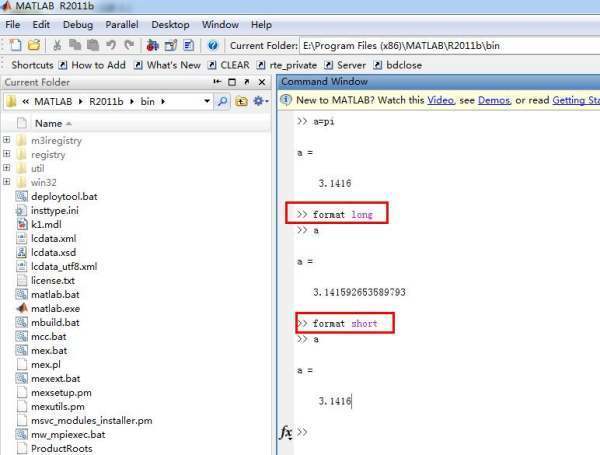Screen dimensions: 600x455
Task: Go up one folder level icon
Action: pos(241,101)
